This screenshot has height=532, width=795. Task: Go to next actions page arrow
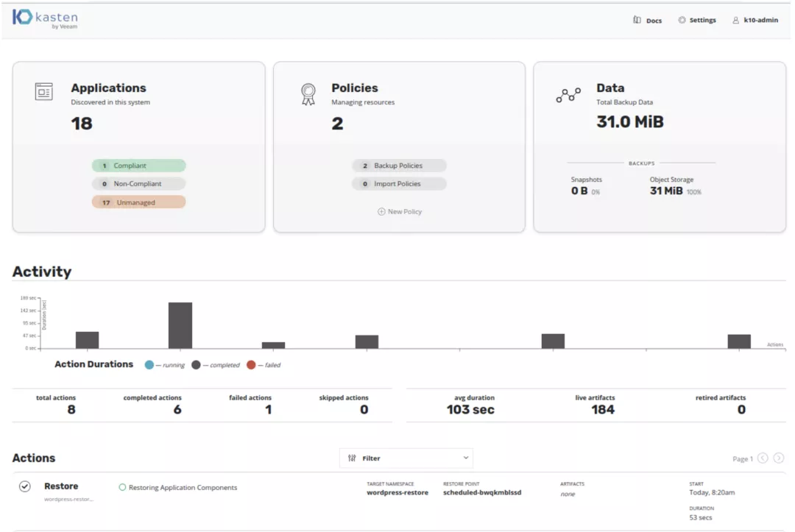[x=778, y=458]
